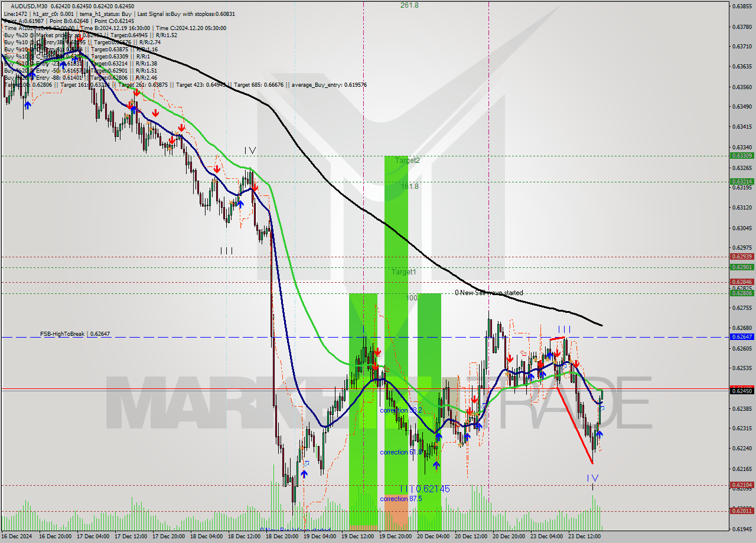Click the '0 New Sell wave started' annotation
Image resolution: width=756 pixels, height=543 pixels.
point(488,293)
